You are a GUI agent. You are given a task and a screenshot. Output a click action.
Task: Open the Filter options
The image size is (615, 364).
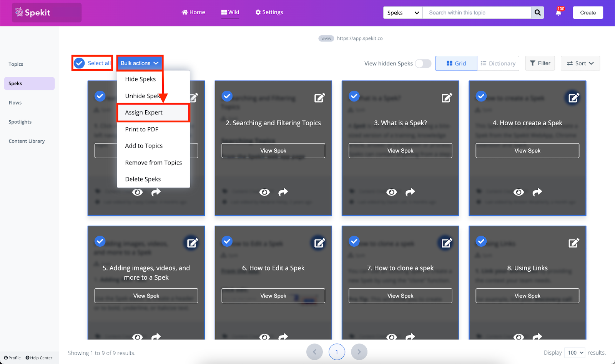(540, 63)
